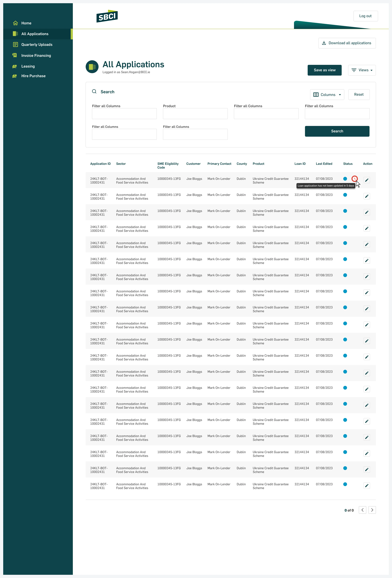Click the magnifier icon beside Search heading

94,92
